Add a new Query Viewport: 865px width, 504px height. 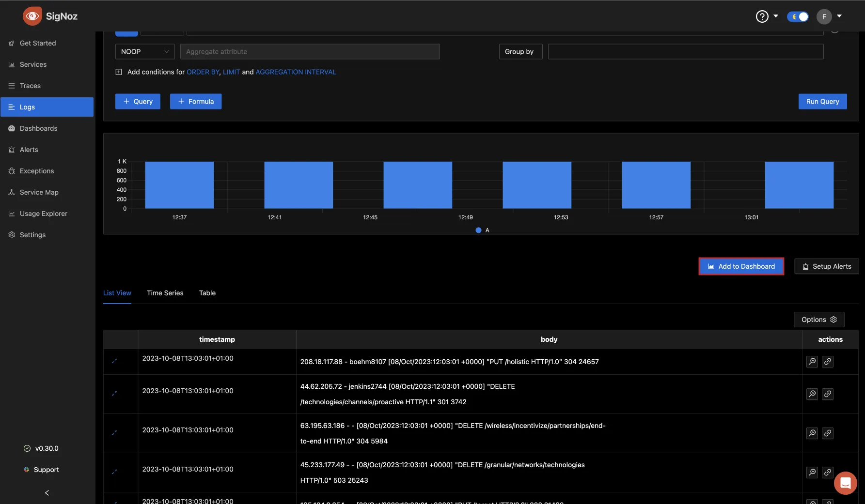tap(138, 102)
